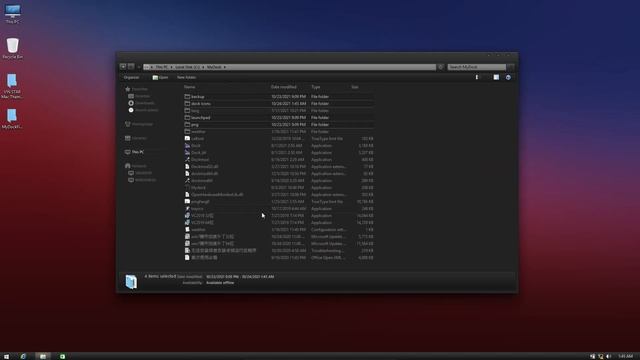Screen dimensions: 640x360
Task: Click the Windows Start button
Action: (6, 356)
